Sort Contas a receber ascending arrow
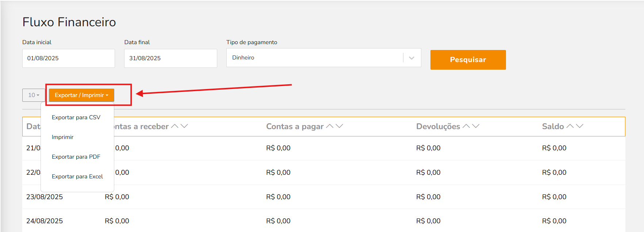This screenshot has height=232, width=644. pyautogui.click(x=175, y=126)
